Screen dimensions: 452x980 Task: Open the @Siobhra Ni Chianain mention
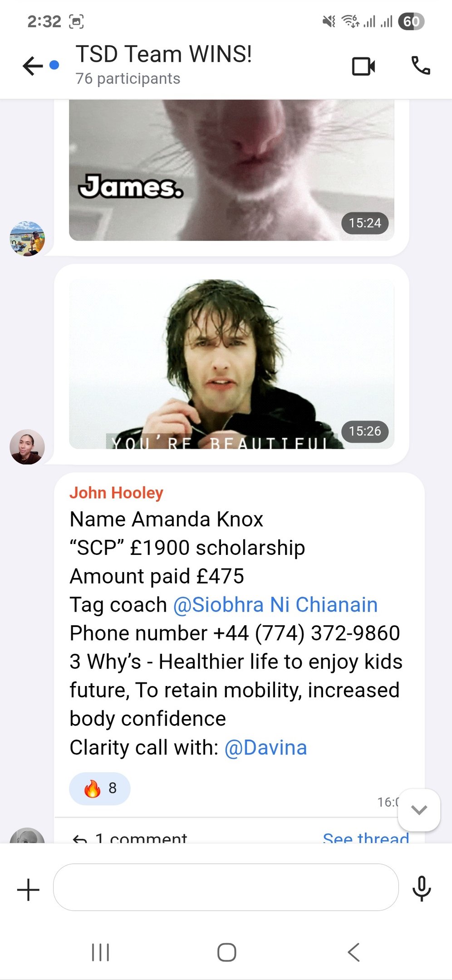[275, 605]
